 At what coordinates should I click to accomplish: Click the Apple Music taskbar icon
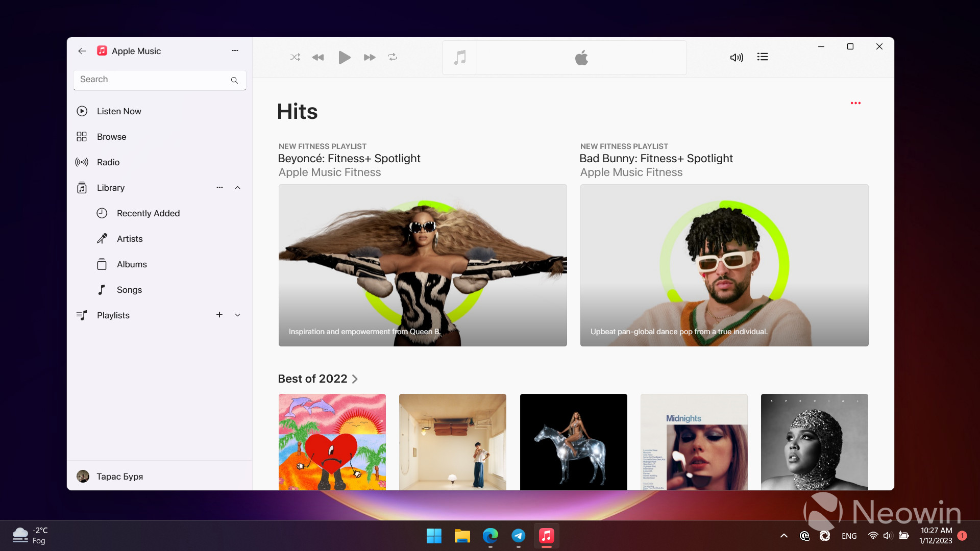pos(546,536)
